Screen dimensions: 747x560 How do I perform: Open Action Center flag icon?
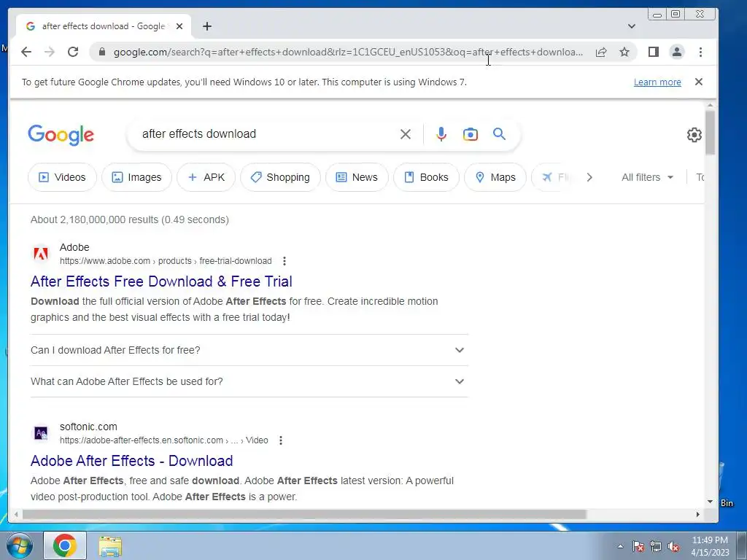coord(638,546)
